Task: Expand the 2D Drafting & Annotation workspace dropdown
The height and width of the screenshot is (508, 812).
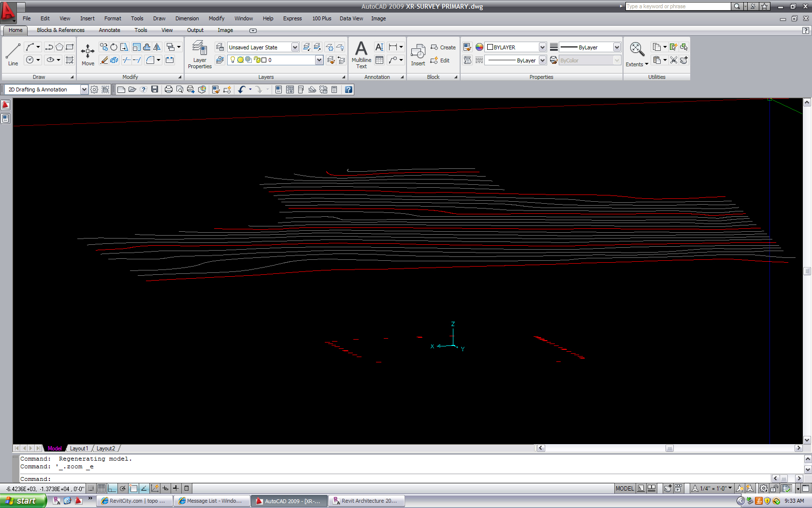Action: point(84,90)
